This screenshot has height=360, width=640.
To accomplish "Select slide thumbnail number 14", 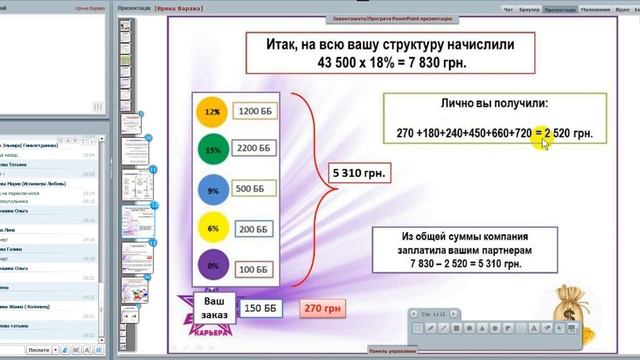I will pyautogui.click(x=135, y=290).
